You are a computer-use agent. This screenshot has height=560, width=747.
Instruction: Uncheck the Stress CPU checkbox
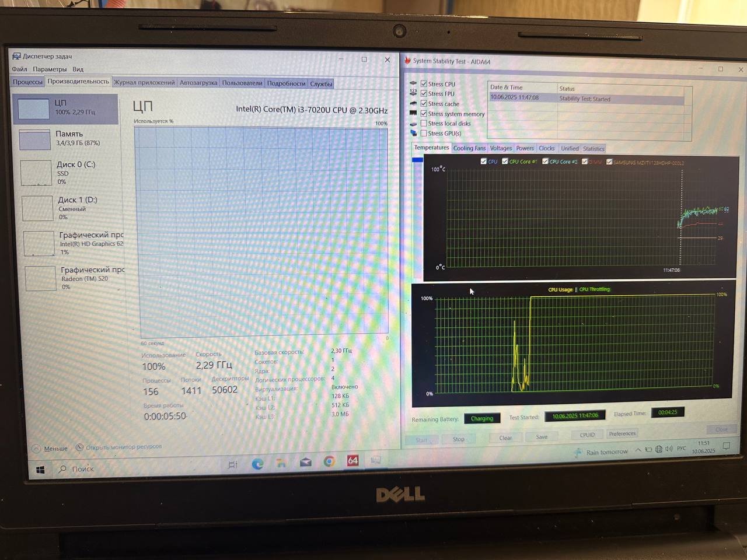424,84
